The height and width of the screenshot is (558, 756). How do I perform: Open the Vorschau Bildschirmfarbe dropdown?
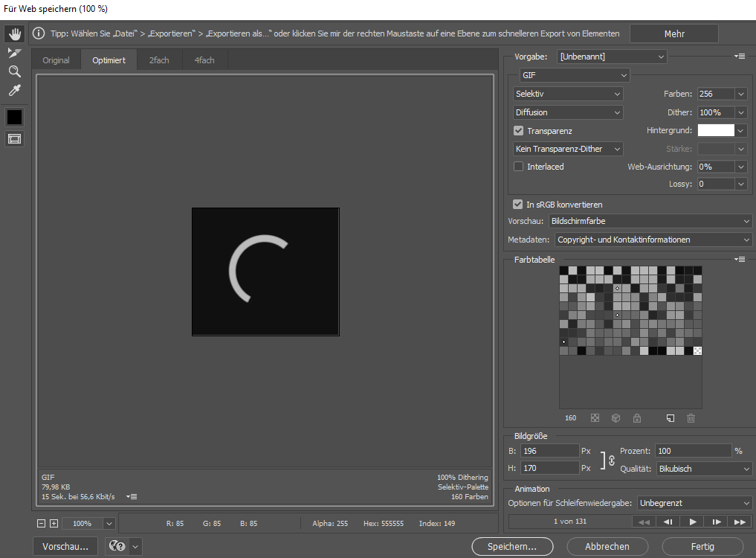[650, 221]
